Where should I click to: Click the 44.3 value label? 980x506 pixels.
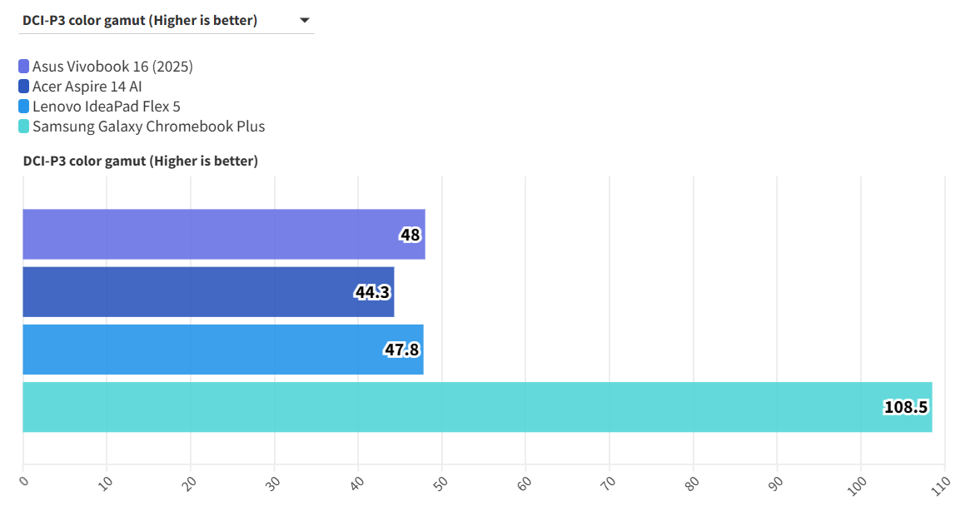click(x=372, y=292)
